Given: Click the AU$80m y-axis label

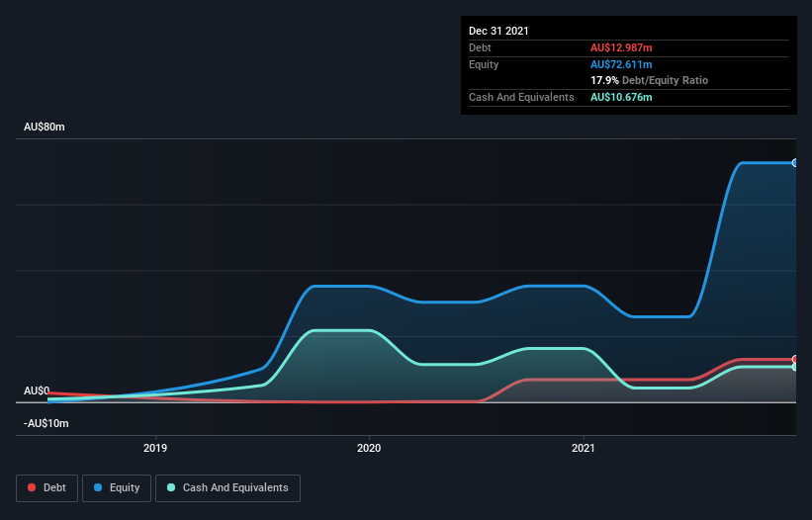Looking at the screenshot, I should [45, 127].
